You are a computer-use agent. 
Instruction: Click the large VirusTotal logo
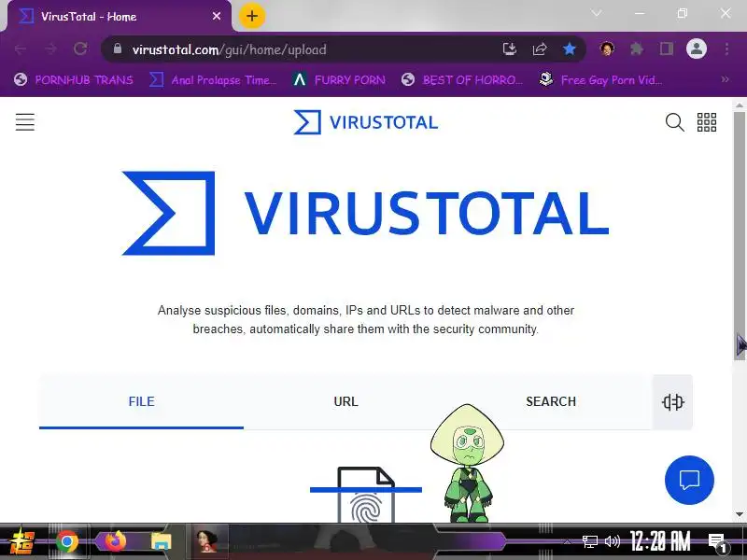tap(365, 214)
